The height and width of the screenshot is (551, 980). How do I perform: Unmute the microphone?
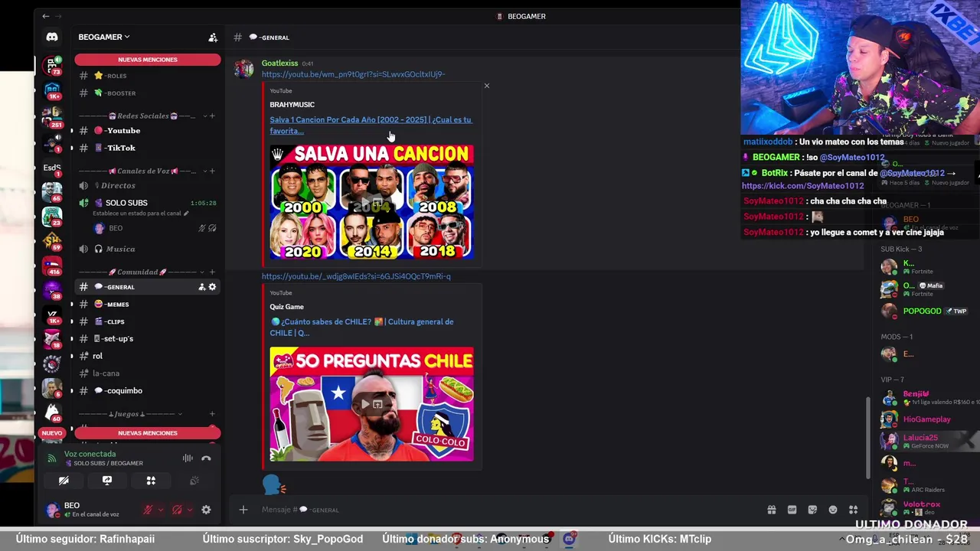[x=149, y=510]
